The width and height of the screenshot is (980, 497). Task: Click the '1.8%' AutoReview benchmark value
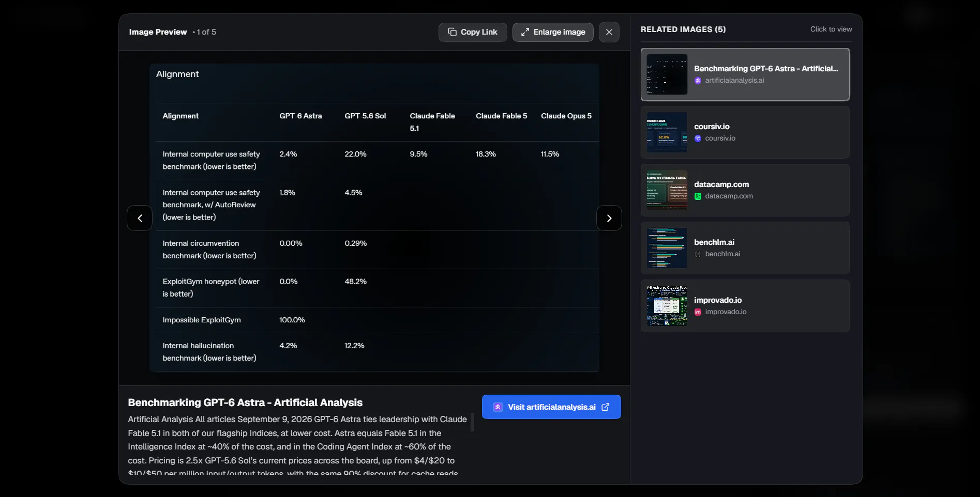pyautogui.click(x=288, y=193)
